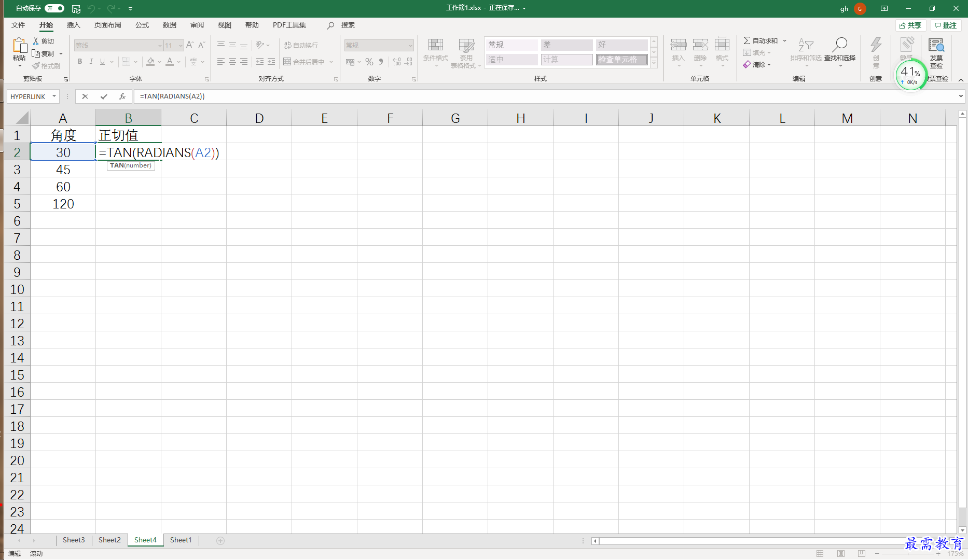Switch to View (视图) tab
Screen dimensions: 968x560
[225, 25]
